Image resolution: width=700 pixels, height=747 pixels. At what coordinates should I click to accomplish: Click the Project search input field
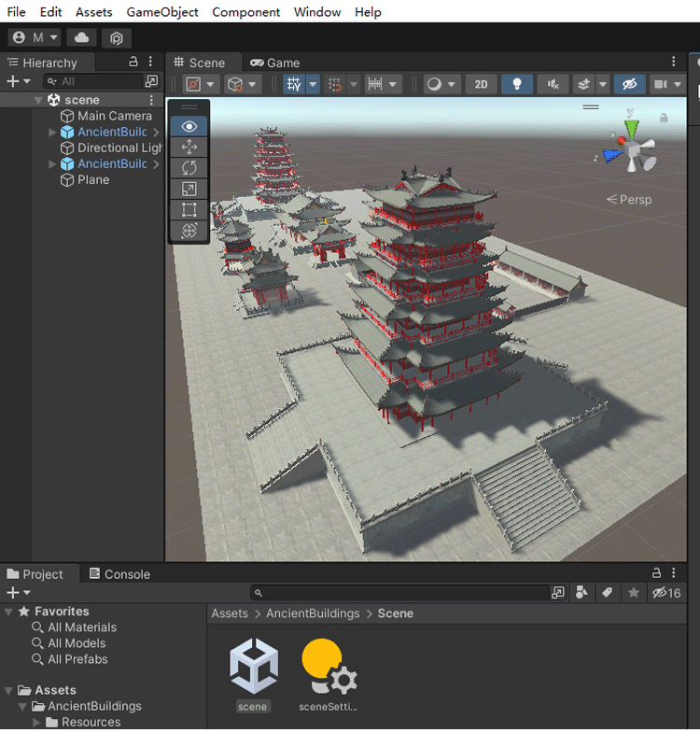pyautogui.click(x=401, y=593)
